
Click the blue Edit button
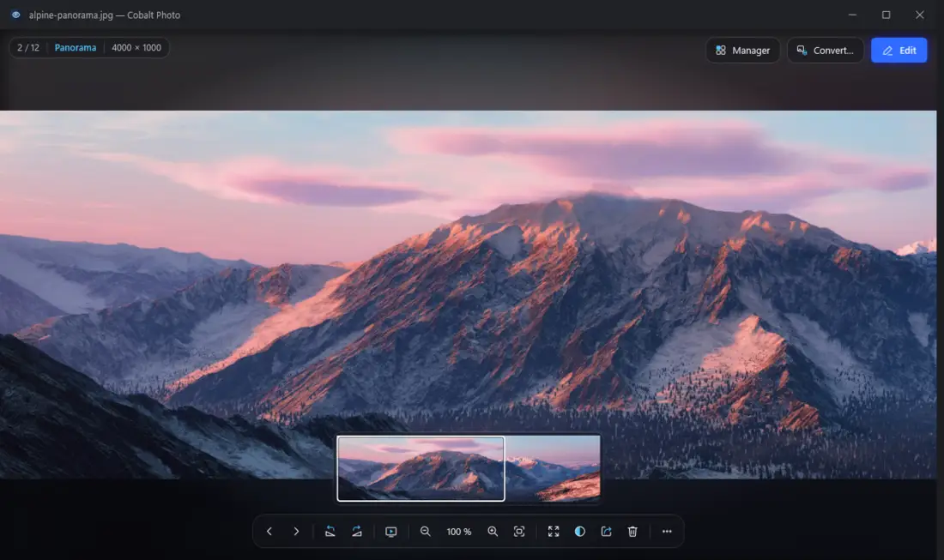[x=899, y=51]
